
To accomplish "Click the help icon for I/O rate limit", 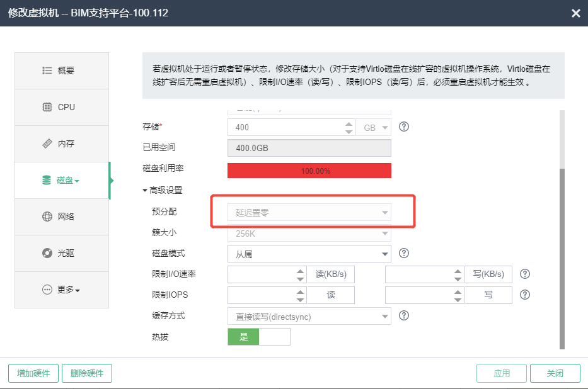I will click(x=524, y=274).
